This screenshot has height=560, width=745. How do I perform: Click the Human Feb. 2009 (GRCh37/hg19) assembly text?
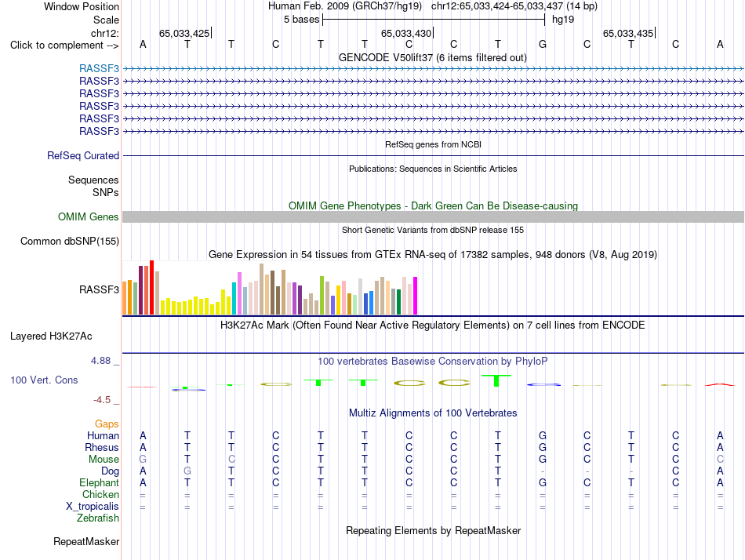pyautogui.click(x=345, y=6)
